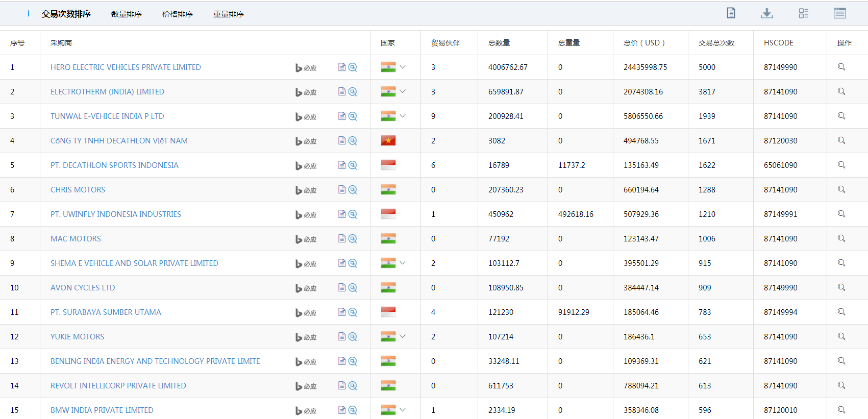The image size is (868, 419).
Task: Click magnifier-circle icon for DECATHLON VIỆT NAM row
Action: (353, 140)
